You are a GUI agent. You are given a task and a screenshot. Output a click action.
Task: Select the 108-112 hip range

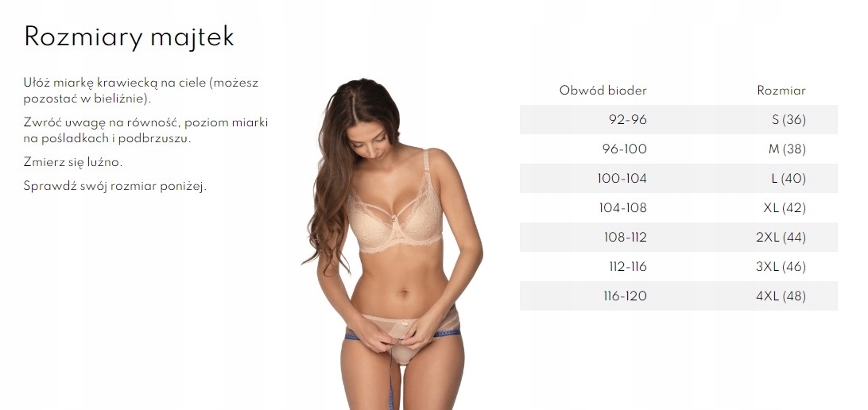[x=625, y=237]
